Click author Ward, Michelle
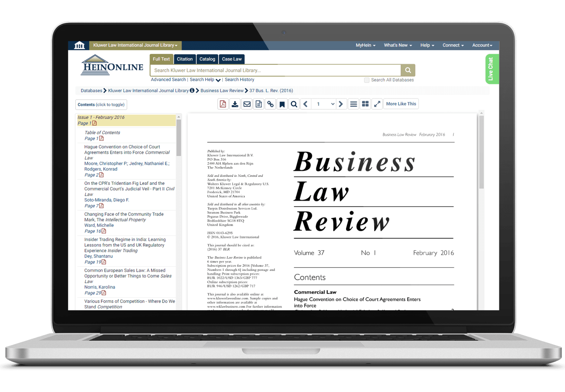The height and width of the screenshot is (392, 565). (x=99, y=225)
